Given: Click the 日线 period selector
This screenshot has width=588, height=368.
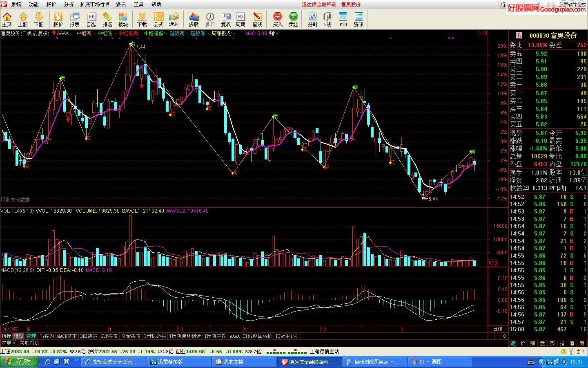Looking at the screenshot, I should click(498, 329).
